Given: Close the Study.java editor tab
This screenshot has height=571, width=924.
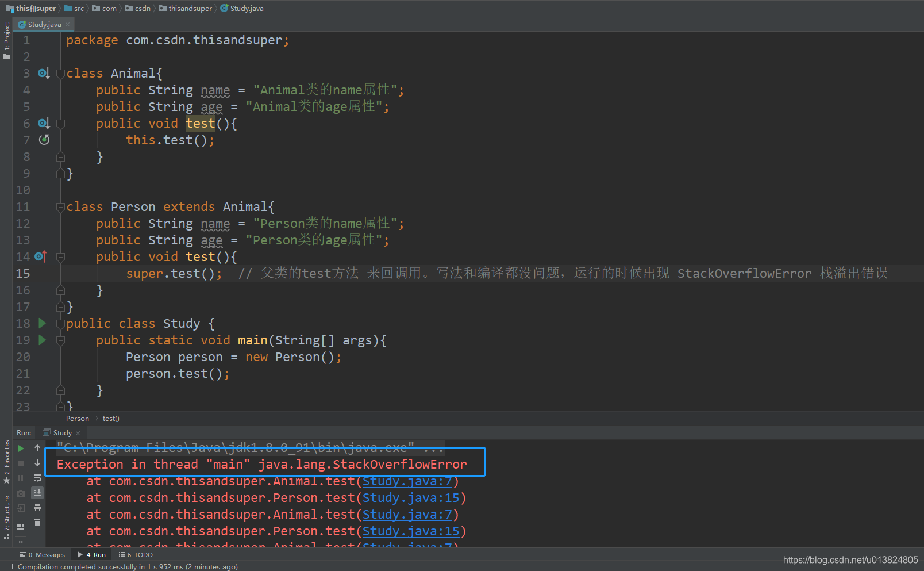Looking at the screenshot, I should pos(68,25).
